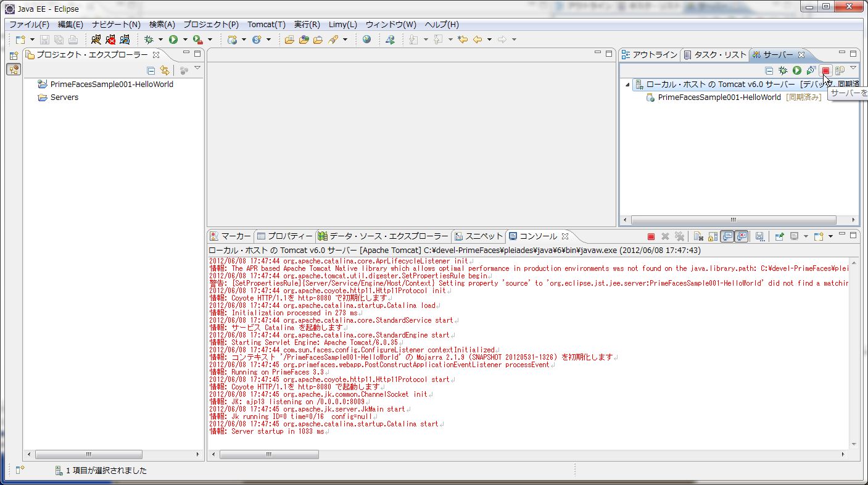Switch to the アウトライン tab
Screen dimensions: 868x485
coord(650,55)
